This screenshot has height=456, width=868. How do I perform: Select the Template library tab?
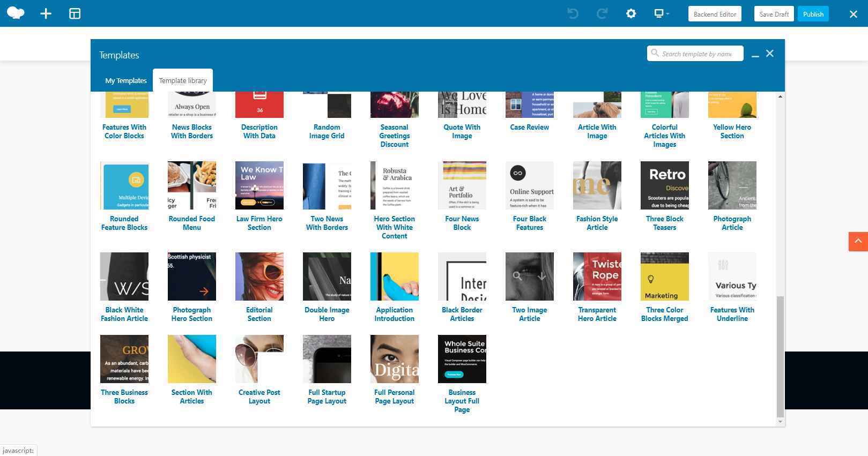(183, 80)
